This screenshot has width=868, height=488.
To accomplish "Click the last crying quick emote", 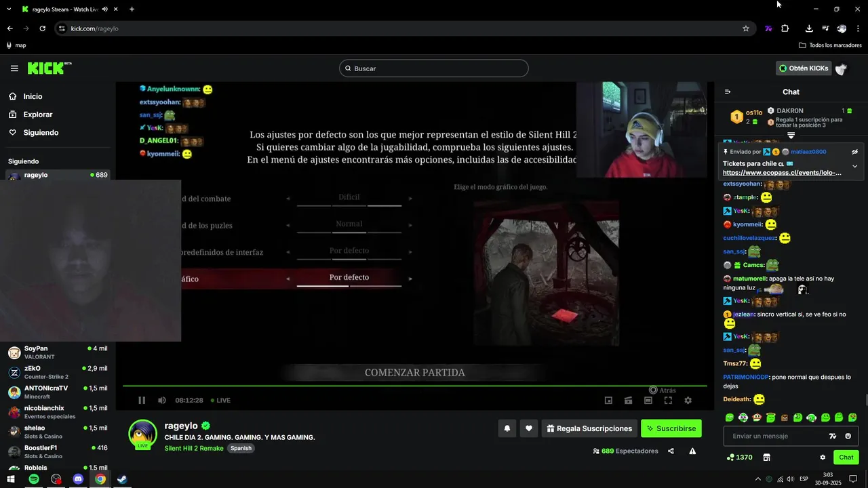I will coord(852,418).
